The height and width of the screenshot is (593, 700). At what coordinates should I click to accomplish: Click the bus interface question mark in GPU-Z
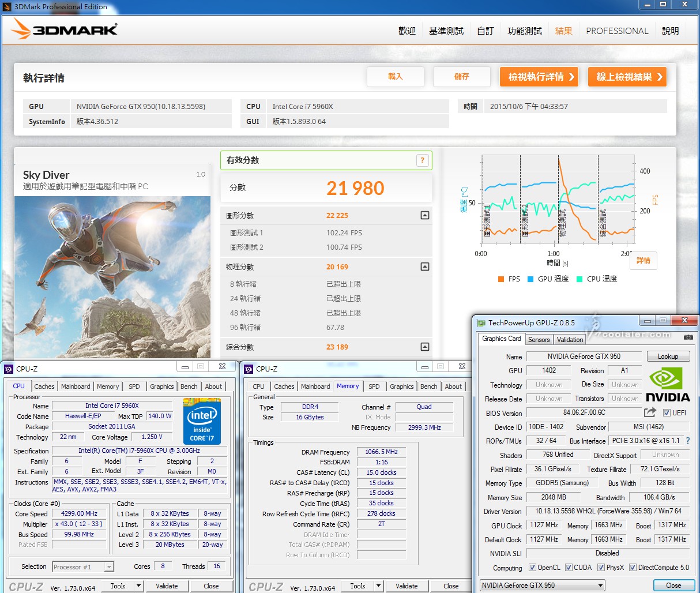[x=688, y=441]
